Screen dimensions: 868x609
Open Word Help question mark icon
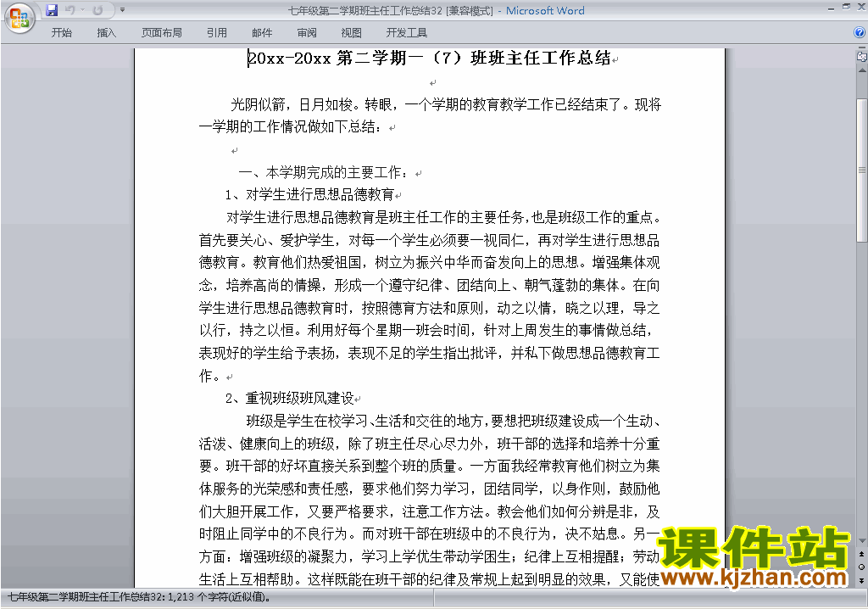(860, 33)
